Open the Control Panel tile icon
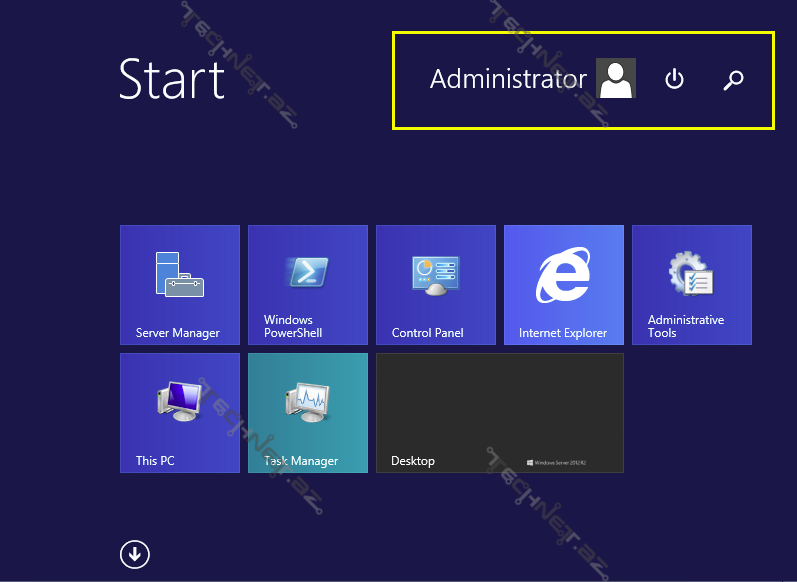Image resolution: width=797 pixels, height=582 pixels. coord(435,275)
